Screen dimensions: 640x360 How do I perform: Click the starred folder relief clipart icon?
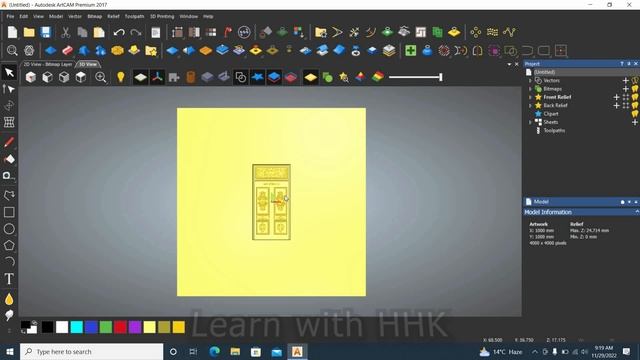(151, 51)
